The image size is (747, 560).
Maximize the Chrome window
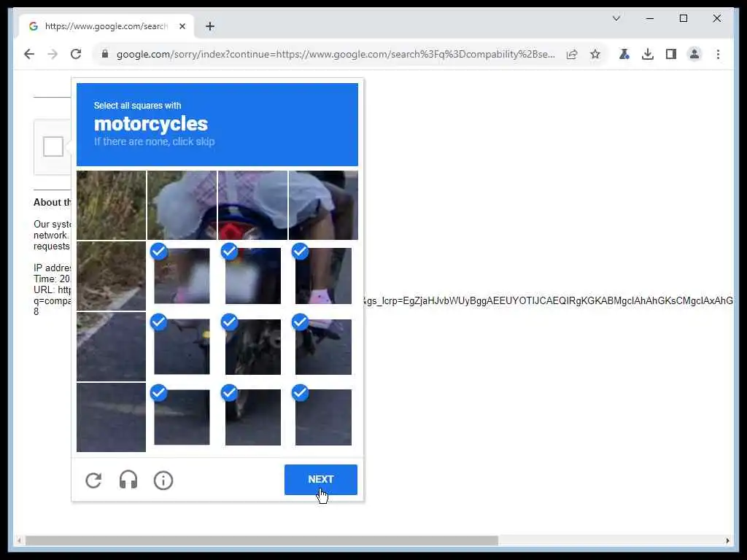[x=683, y=18]
